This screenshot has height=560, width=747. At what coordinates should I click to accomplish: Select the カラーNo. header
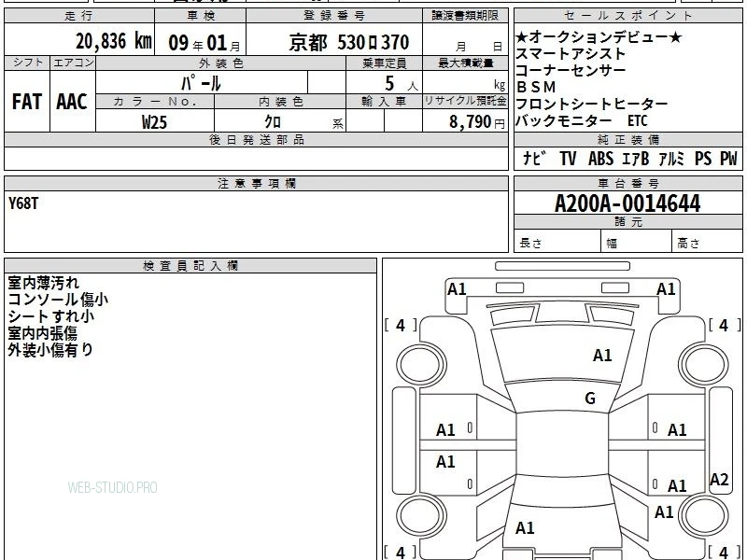coord(155,102)
